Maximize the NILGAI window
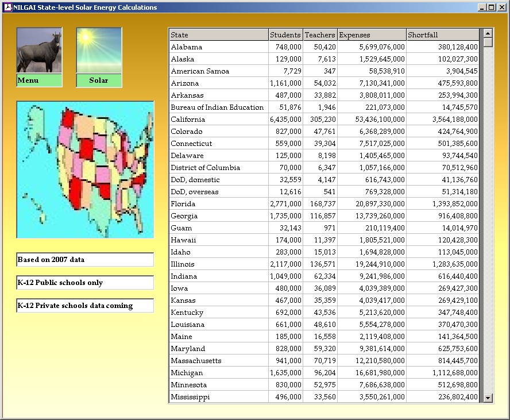 [x=491, y=7]
